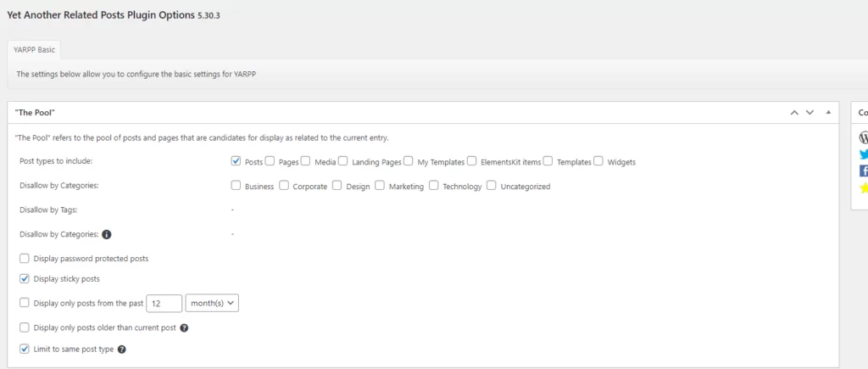Screen dimensions: 868x369
Task: Move The Pool panel down with the down chevron
Action: pyautogui.click(x=810, y=112)
